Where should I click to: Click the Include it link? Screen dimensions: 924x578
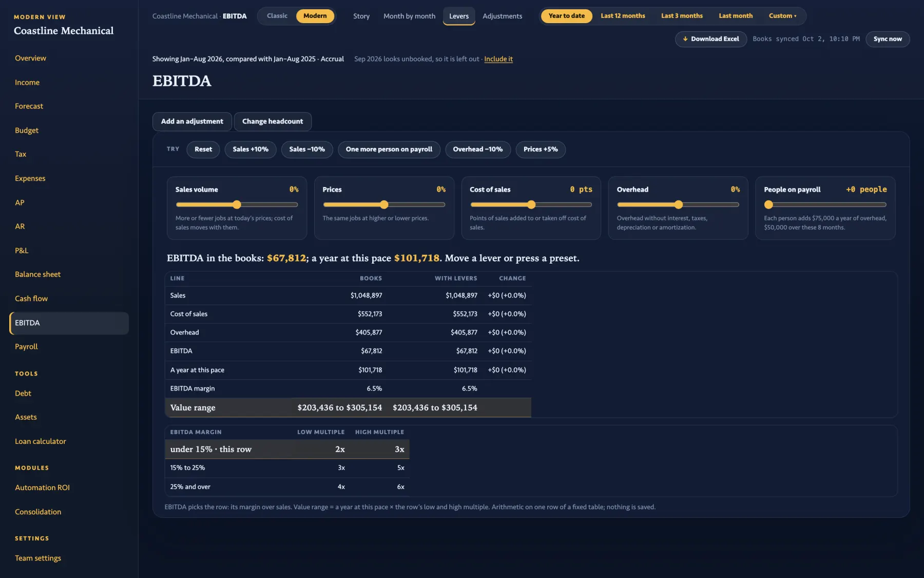498,59
